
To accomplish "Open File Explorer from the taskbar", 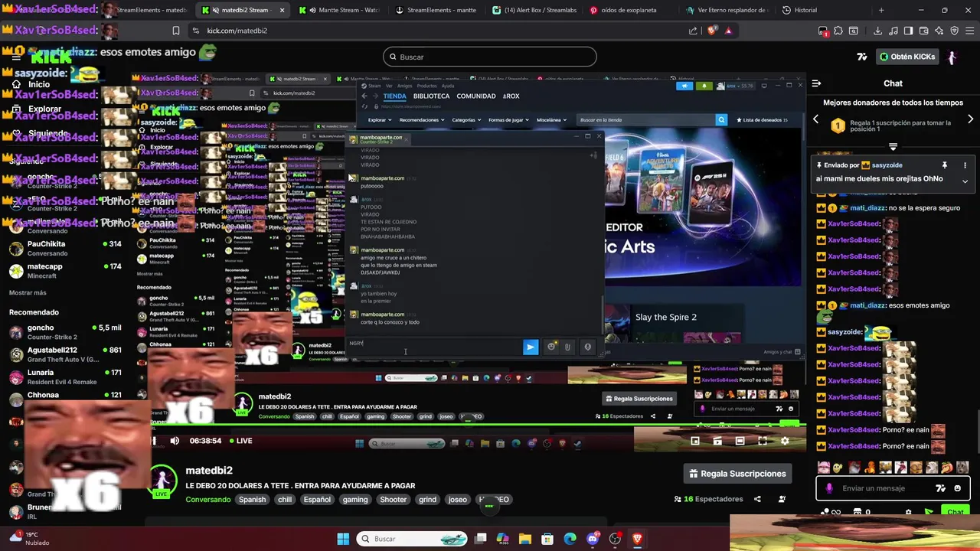I will tap(525, 539).
